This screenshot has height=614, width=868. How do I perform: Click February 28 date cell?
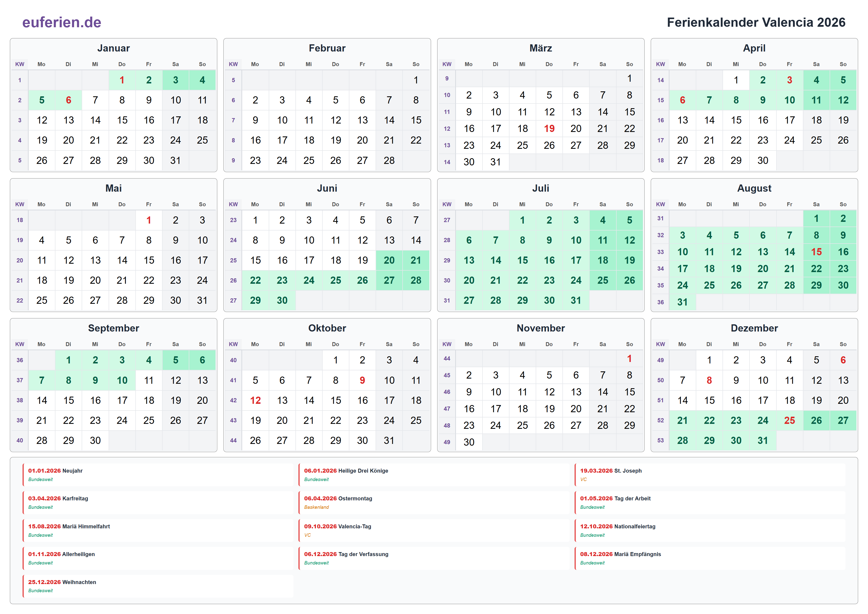[x=389, y=160]
